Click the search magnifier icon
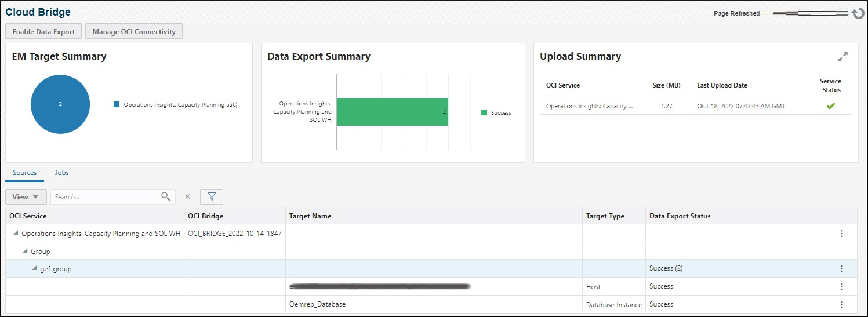 point(166,196)
